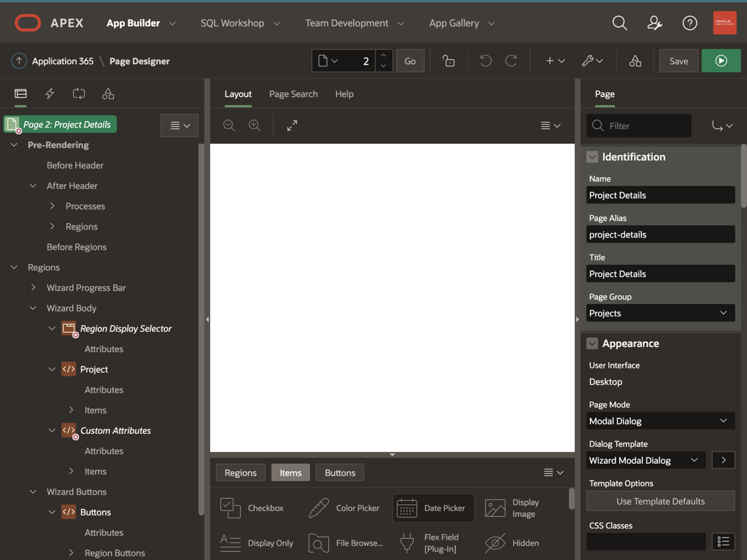Open the administration user icon menu
This screenshot has width=747, height=560.
coord(654,23)
